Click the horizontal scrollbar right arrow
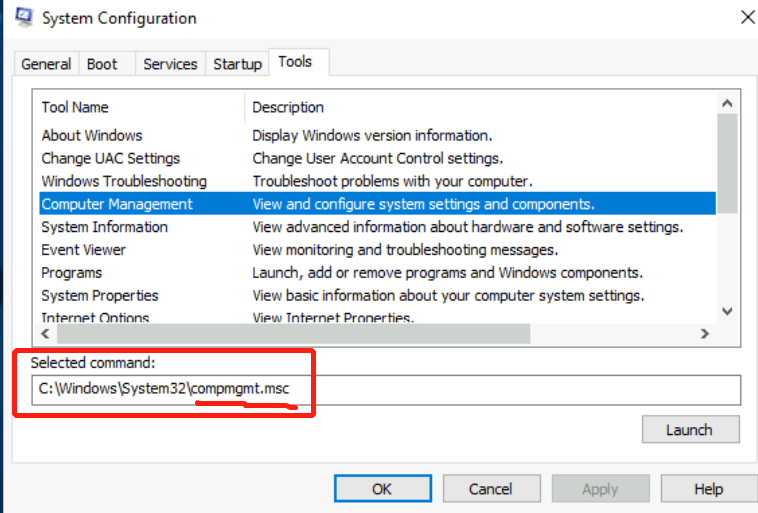Screen dimensions: 758x513 click(704, 334)
